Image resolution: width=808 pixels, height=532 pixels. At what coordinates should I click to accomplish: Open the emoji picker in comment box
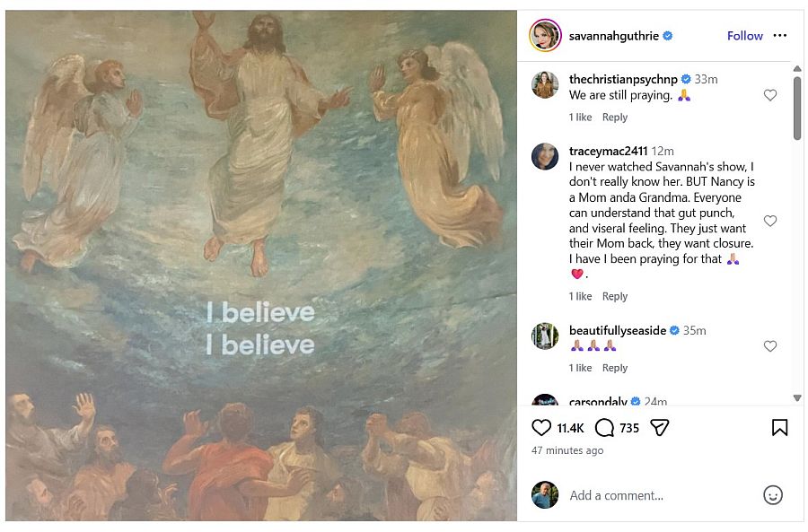click(772, 495)
